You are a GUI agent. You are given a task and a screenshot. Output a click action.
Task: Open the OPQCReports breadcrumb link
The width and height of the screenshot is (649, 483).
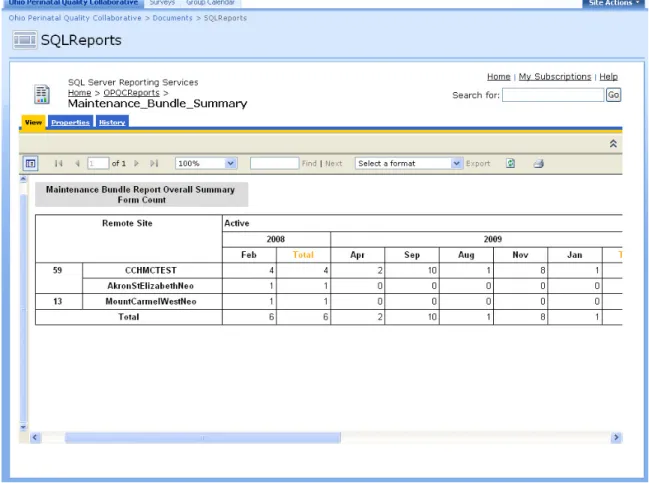(131, 93)
